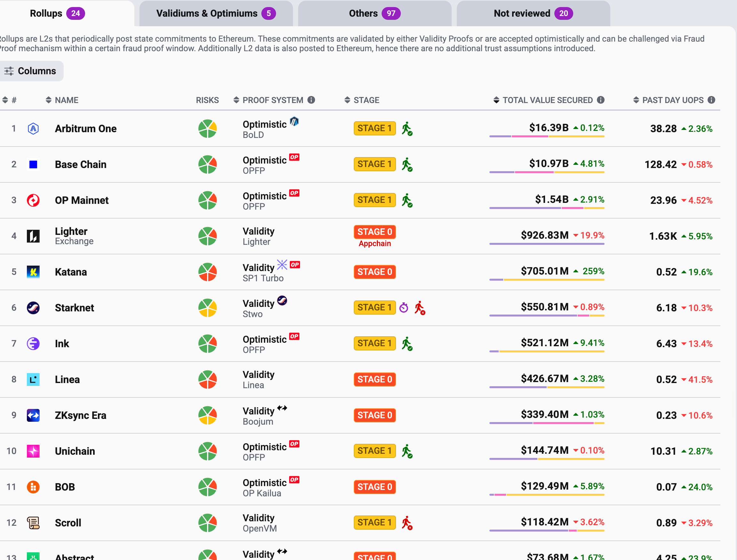Click the Stage 1 badge for Arbitrum One
The width and height of the screenshot is (737, 560).
point(375,128)
